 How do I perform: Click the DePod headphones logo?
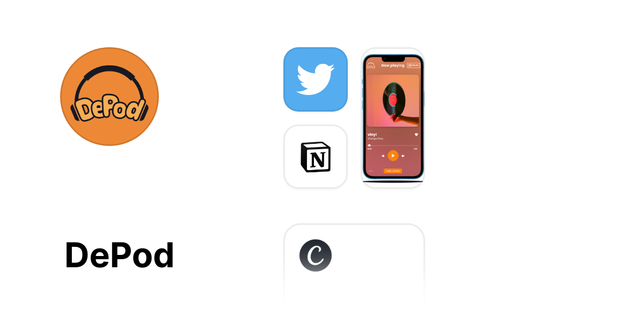pyautogui.click(x=109, y=97)
